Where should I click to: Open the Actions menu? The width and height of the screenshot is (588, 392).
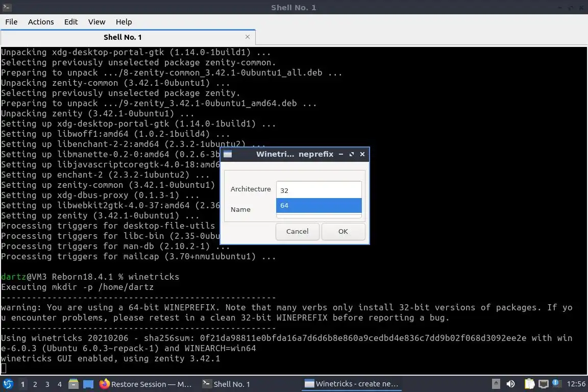pyautogui.click(x=41, y=22)
